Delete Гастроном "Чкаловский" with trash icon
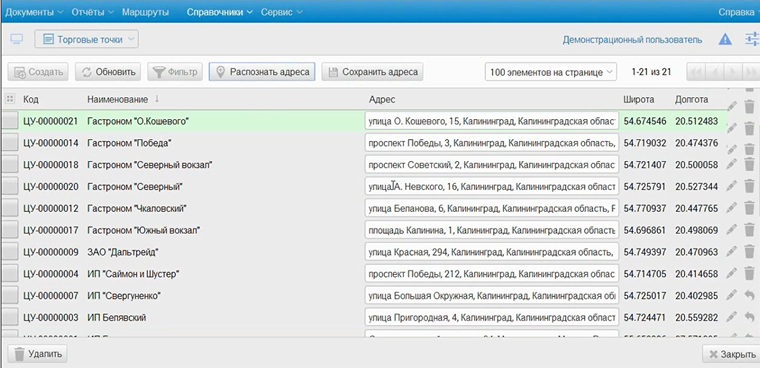760x368 pixels. point(749,208)
